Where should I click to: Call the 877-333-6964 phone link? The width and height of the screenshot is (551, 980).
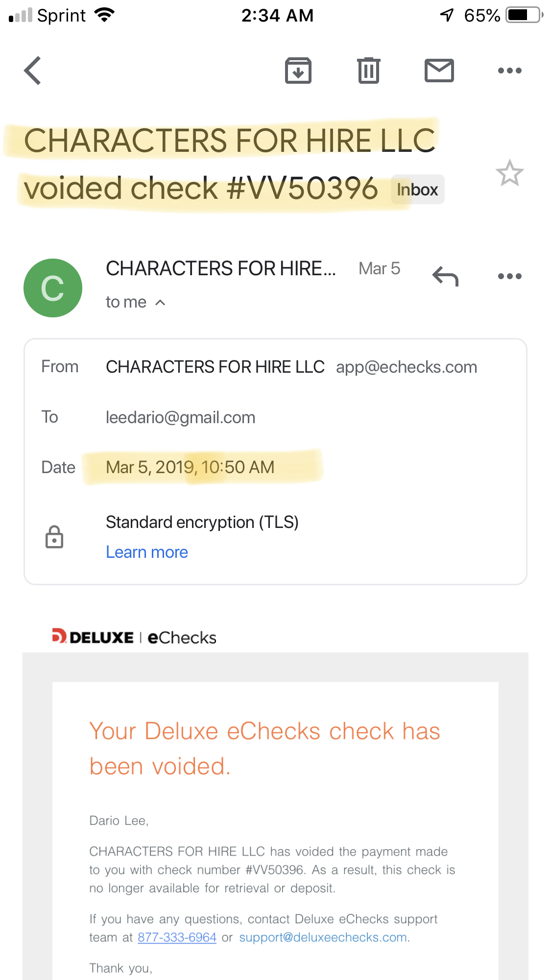(x=177, y=937)
